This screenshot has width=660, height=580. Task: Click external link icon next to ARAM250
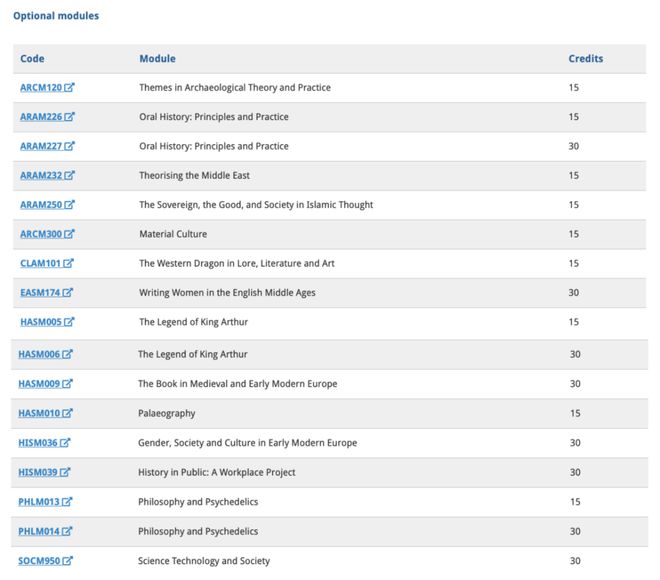click(x=70, y=205)
